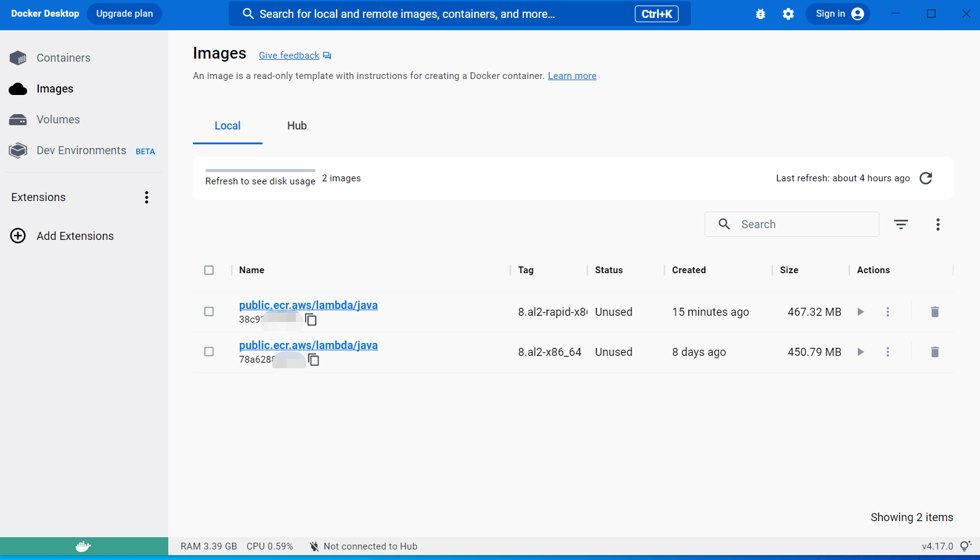
Task: Run the 8.al2-x86_64 image
Action: tap(860, 352)
